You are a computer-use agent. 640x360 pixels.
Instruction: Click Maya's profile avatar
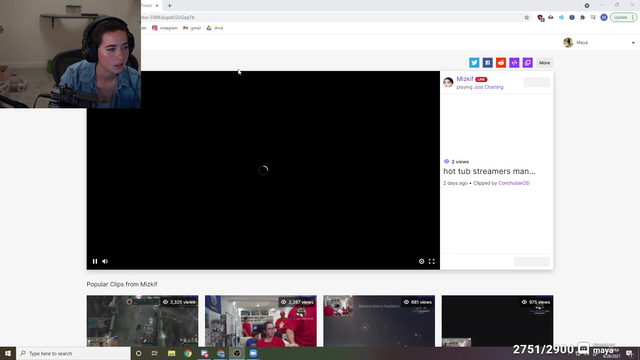(568, 42)
